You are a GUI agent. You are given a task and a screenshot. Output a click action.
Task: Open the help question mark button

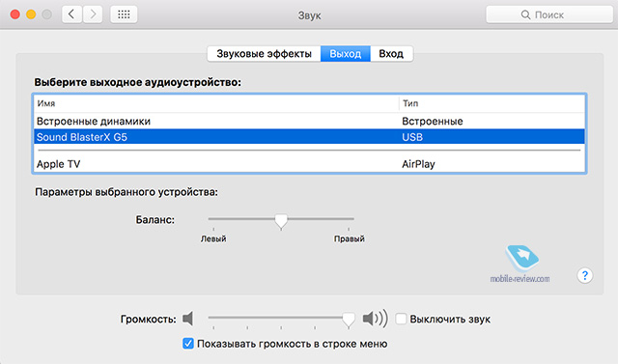[585, 275]
